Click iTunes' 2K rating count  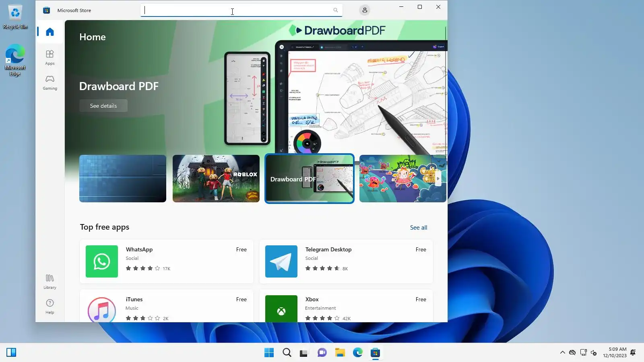[166, 319]
